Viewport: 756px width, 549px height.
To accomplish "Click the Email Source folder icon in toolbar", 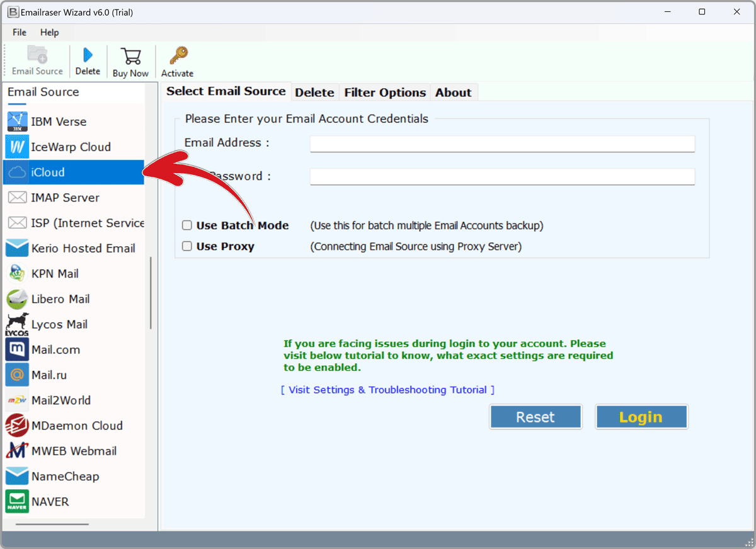I will [x=37, y=55].
